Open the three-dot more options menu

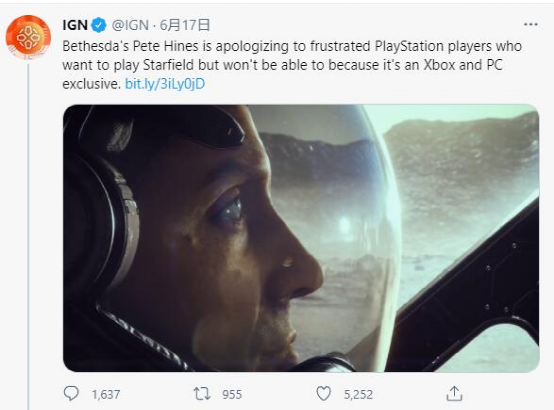531,24
